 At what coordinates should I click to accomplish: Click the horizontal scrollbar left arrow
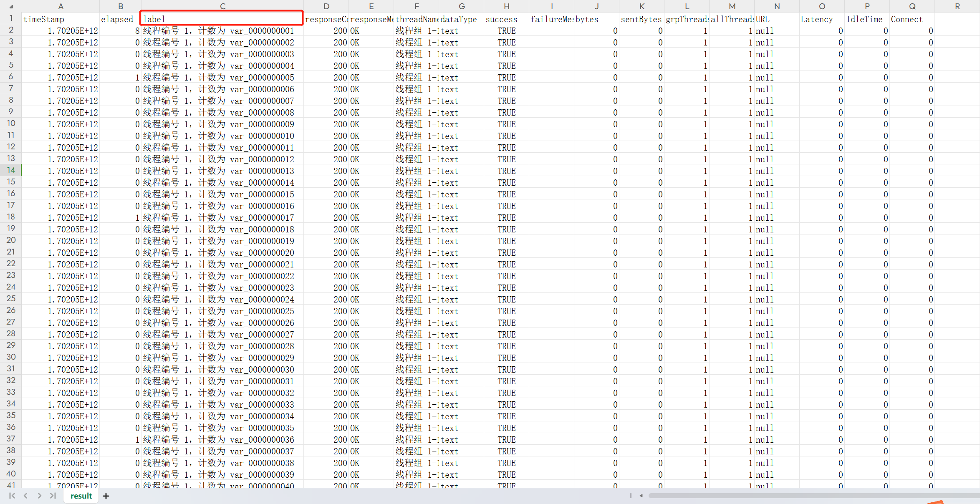641,496
